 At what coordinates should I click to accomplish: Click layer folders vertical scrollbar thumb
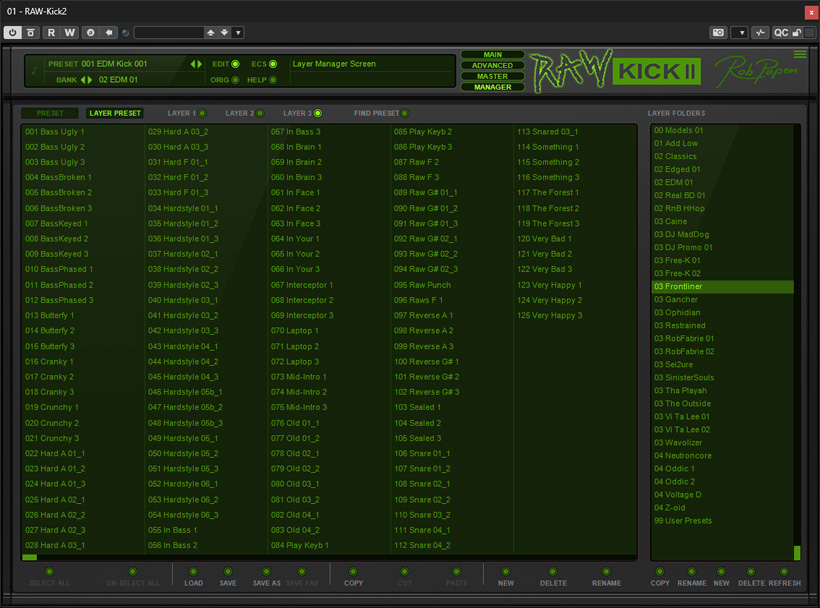pyautogui.click(x=797, y=553)
